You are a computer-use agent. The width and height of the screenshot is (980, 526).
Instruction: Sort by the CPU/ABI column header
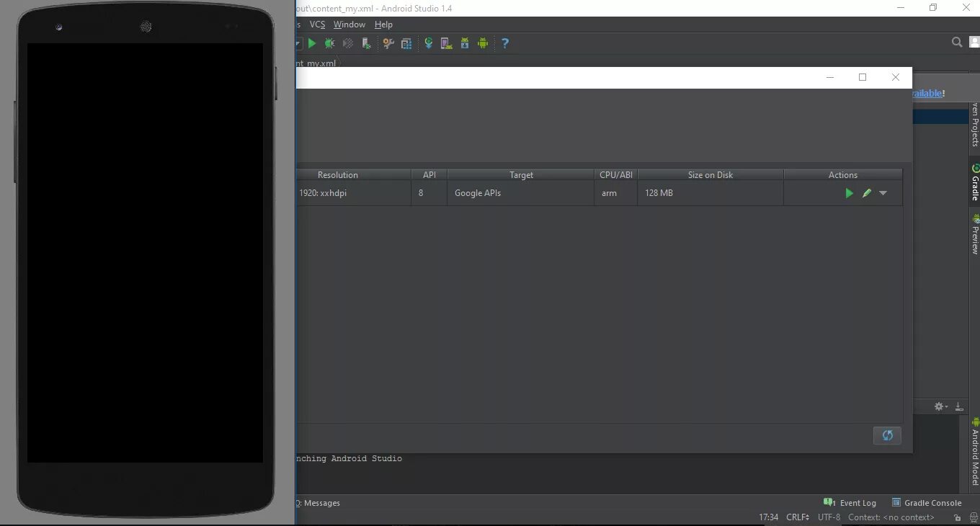pyautogui.click(x=616, y=175)
